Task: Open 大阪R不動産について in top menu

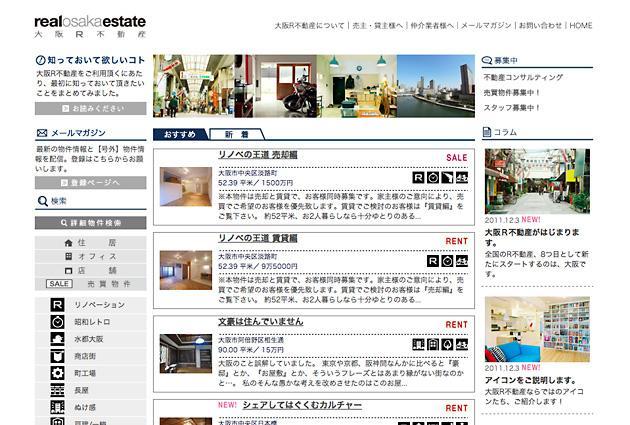Action: [x=309, y=26]
